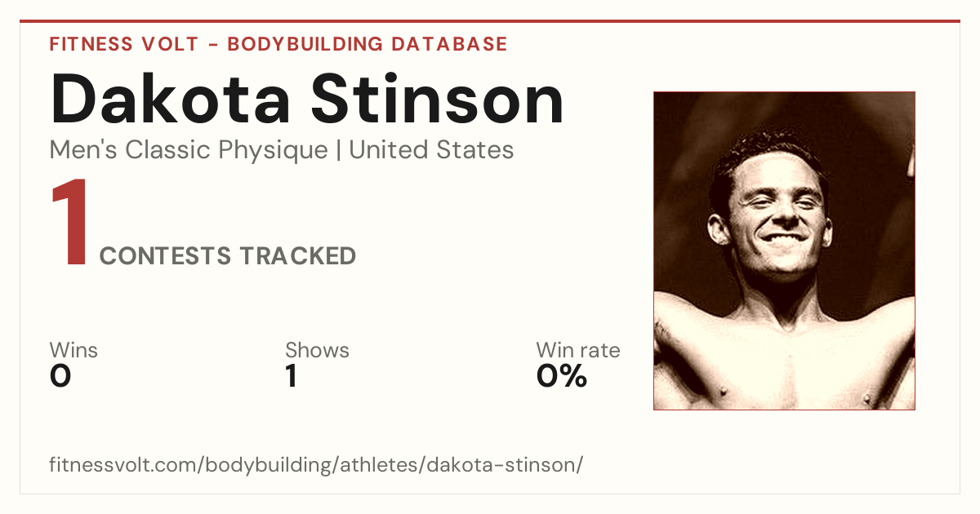Click the 'Win rate' stat label

click(x=578, y=350)
